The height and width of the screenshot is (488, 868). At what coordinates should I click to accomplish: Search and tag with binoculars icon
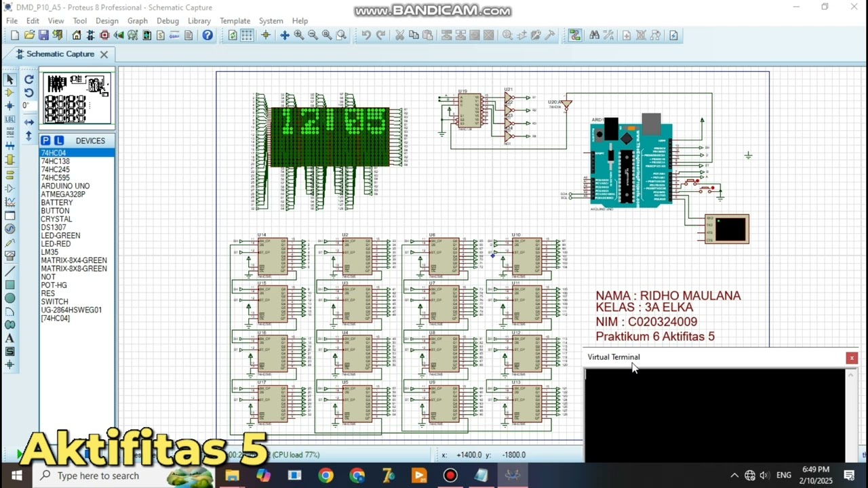pyautogui.click(x=594, y=35)
